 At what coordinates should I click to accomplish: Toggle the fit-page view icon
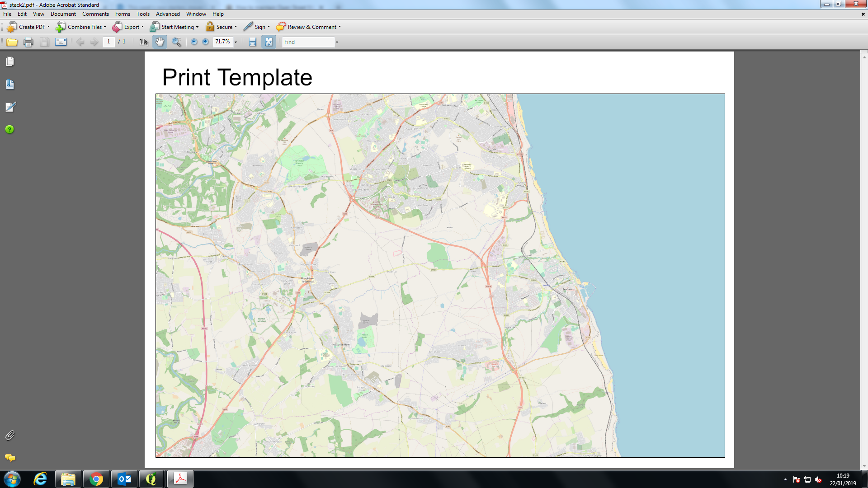pyautogui.click(x=268, y=42)
